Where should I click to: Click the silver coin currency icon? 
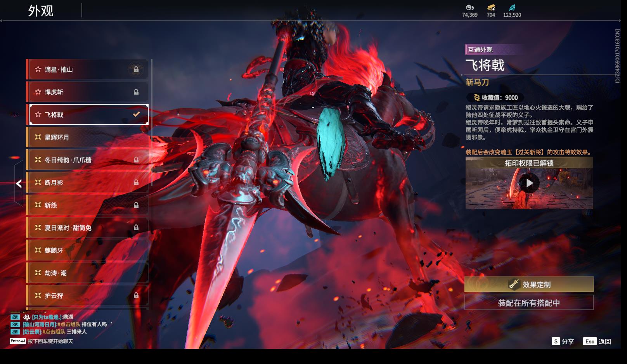pos(469,7)
